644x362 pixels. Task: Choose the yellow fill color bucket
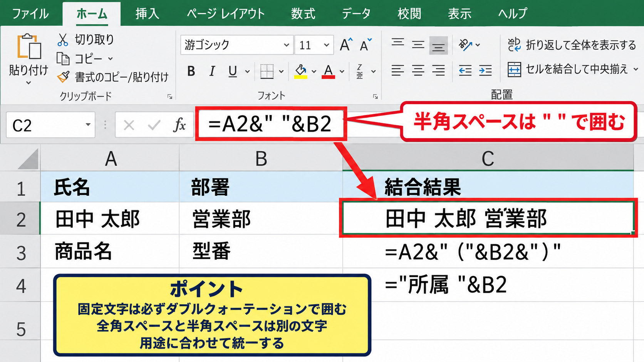(x=301, y=71)
